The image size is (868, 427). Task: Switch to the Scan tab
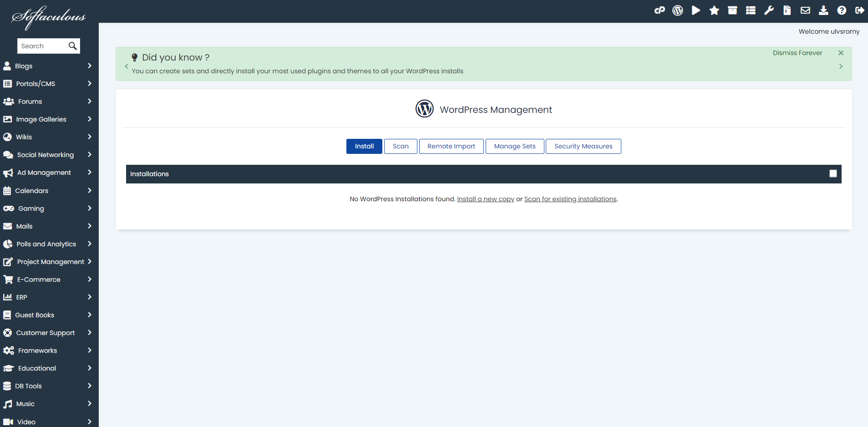[400, 146]
